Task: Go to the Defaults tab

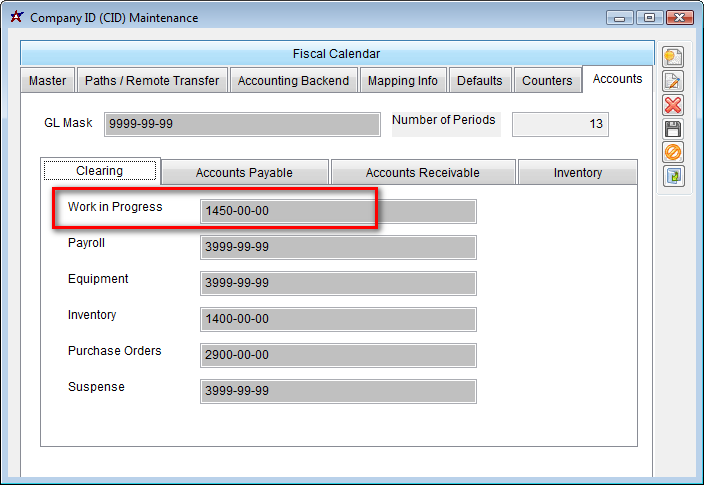Action: tap(480, 81)
